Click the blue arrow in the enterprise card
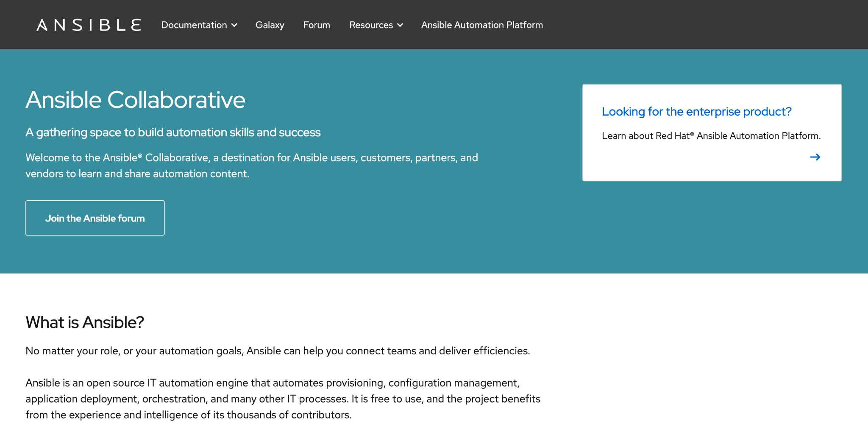This screenshot has height=428, width=868. point(815,157)
